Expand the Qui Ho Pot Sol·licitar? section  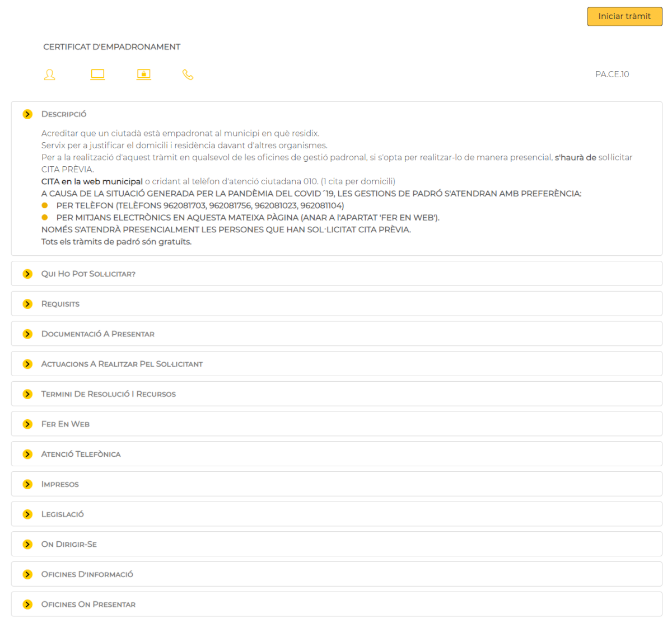click(x=88, y=274)
